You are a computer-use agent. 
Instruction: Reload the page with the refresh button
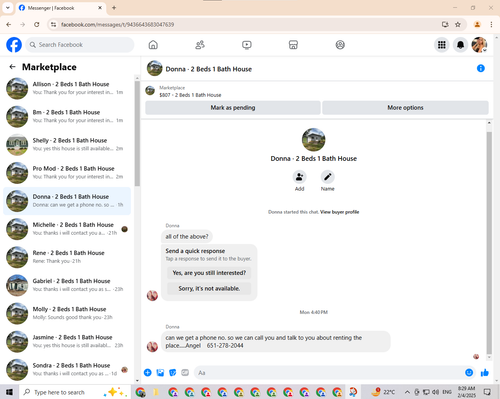tap(37, 24)
